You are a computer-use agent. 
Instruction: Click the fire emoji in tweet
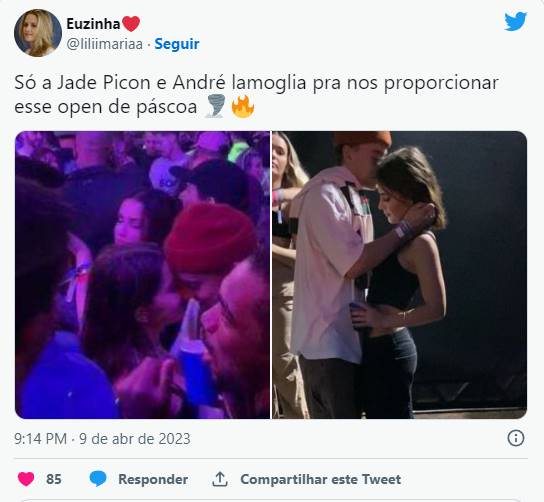pos(243,107)
